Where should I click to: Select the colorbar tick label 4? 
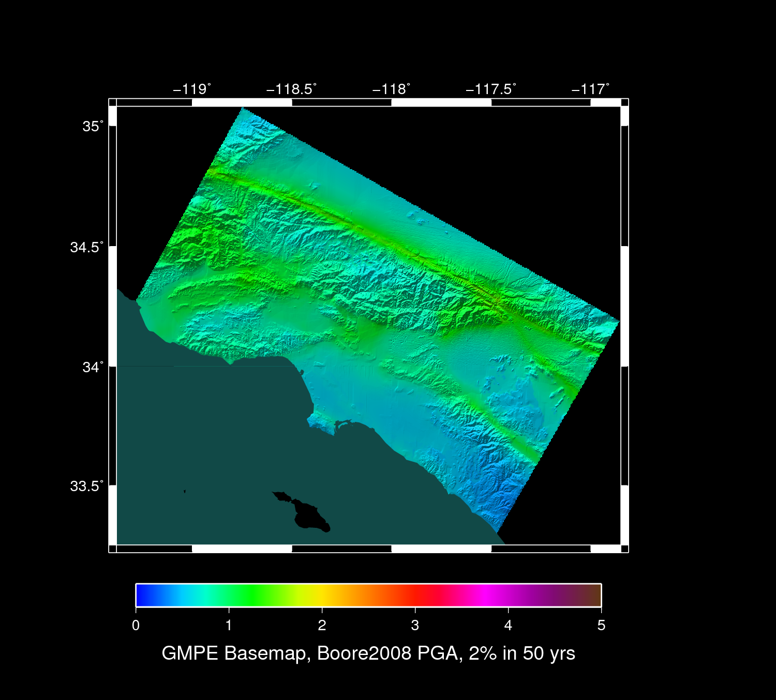pos(508,626)
